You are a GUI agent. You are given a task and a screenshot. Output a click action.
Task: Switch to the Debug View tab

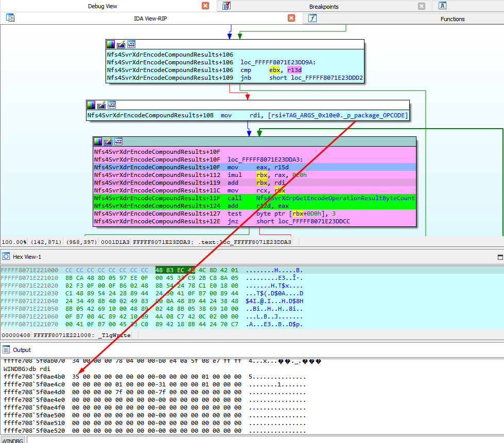102,6
